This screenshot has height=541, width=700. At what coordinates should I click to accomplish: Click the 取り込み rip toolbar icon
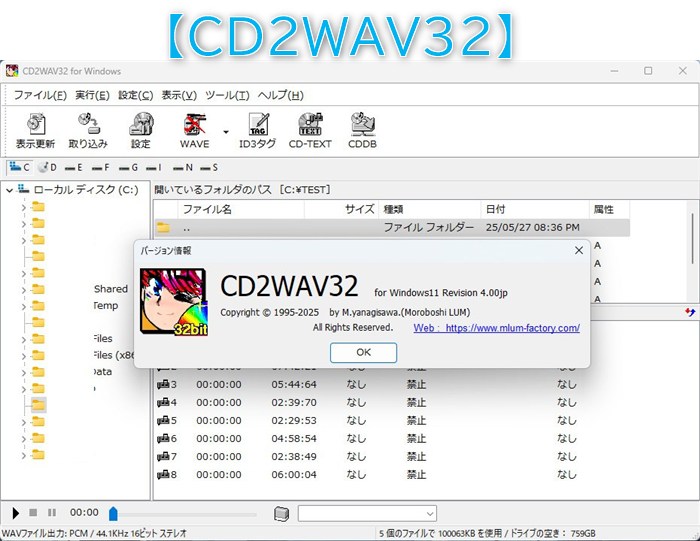pos(88,130)
